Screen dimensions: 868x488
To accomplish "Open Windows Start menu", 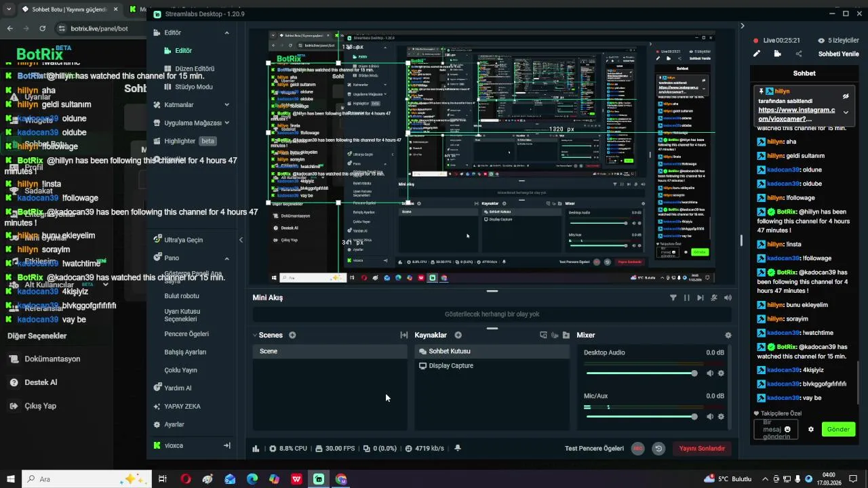I will [11, 479].
